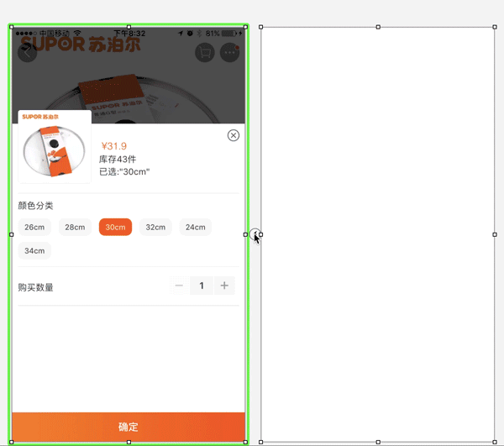Screen dimensions: 504x446
Task: Click bottom-center handle of phone artboard
Action: (129, 442)
